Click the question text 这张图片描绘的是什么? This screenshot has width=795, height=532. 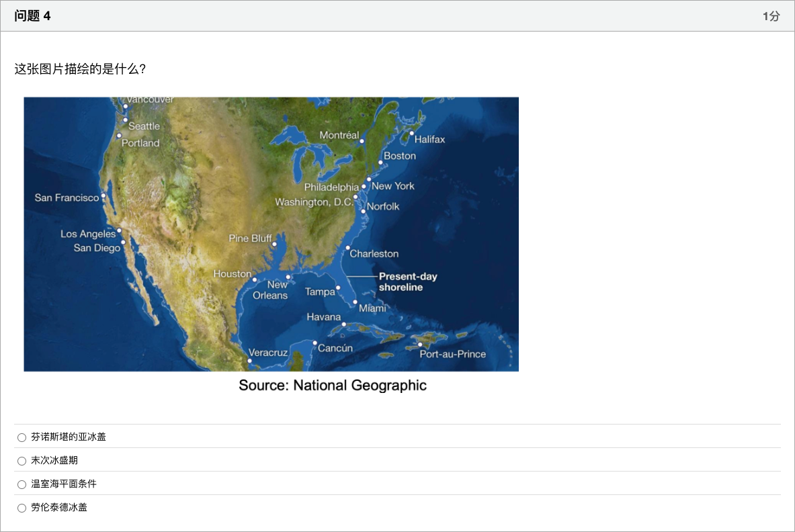pos(80,69)
